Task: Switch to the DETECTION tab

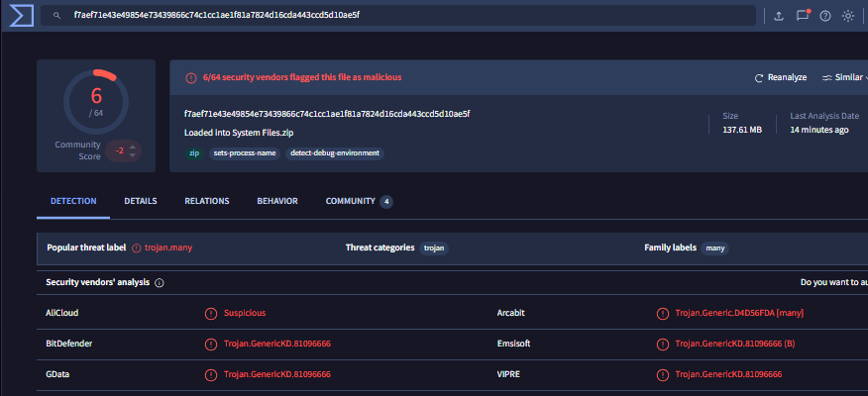Action: tap(73, 201)
